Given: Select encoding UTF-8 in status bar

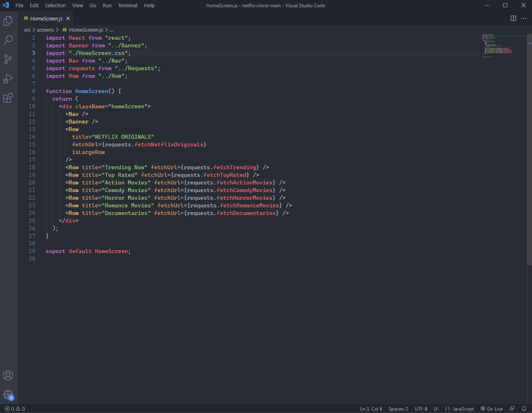Looking at the screenshot, I should pyautogui.click(x=421, y=409).
